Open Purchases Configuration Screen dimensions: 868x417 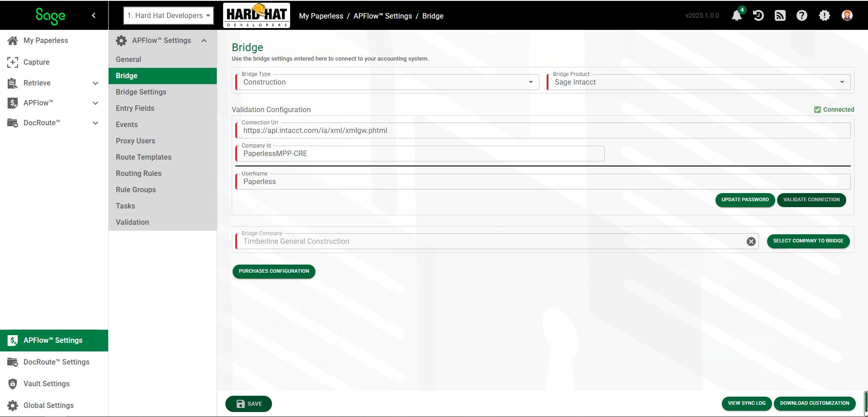(274, 271)
